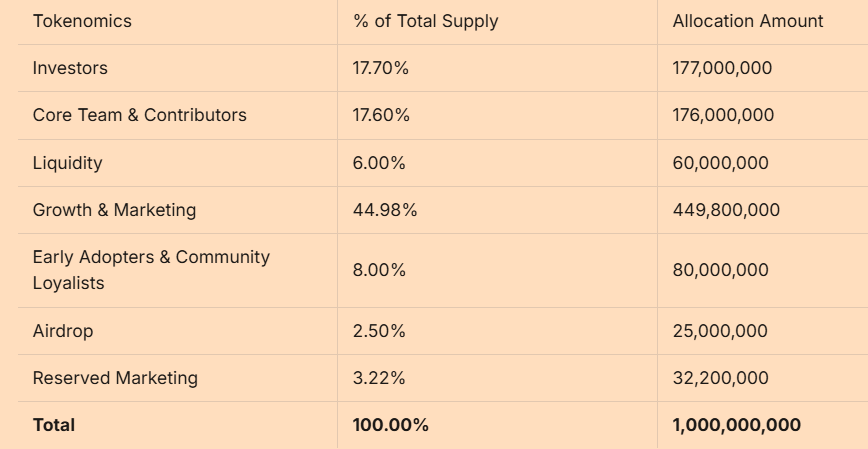Image resolution: width=868 pixels, height=449 pixels.
Task: Click the Growth & Marketing label
Action: tap(114, 210)
